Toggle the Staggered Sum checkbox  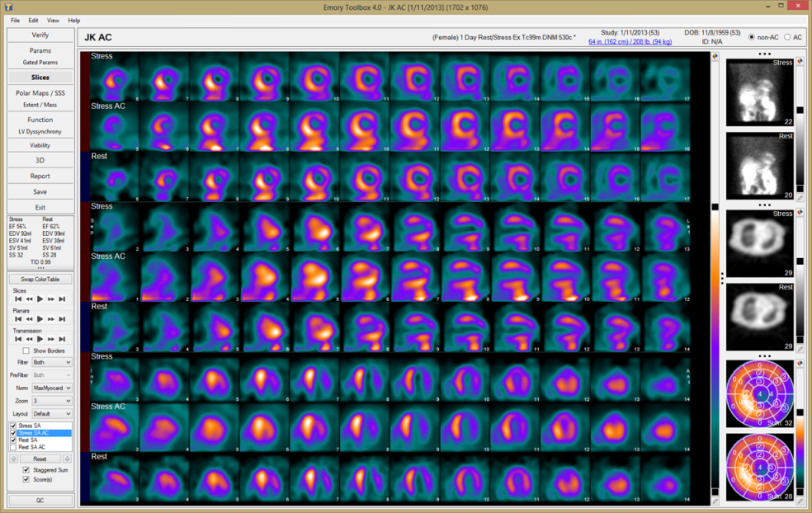tap(26, 470)
